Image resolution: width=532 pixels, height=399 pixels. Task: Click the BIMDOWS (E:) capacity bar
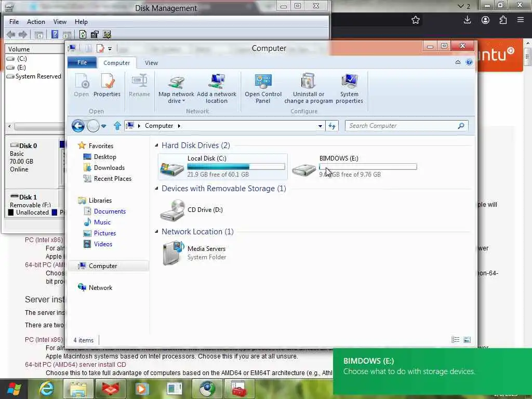(x=368, y=167)
